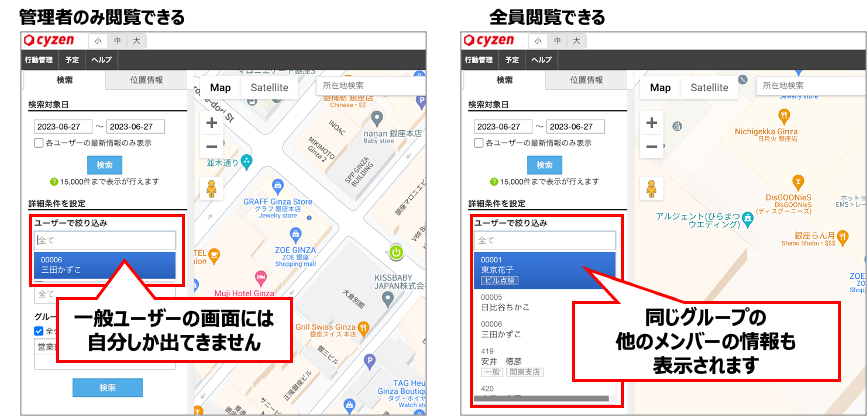The height and width of the screenshot is (416, 867).
Task: Click DisGOONieS bar pin on right map
Action: pos(797,181)
